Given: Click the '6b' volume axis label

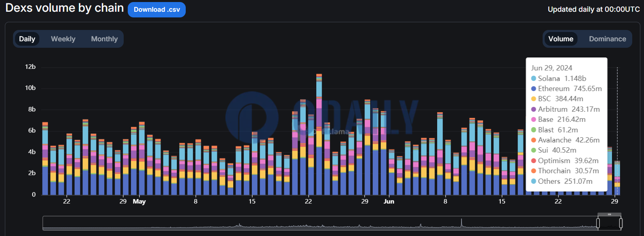Looking at the screenshot, I should [x=32, y=130].
